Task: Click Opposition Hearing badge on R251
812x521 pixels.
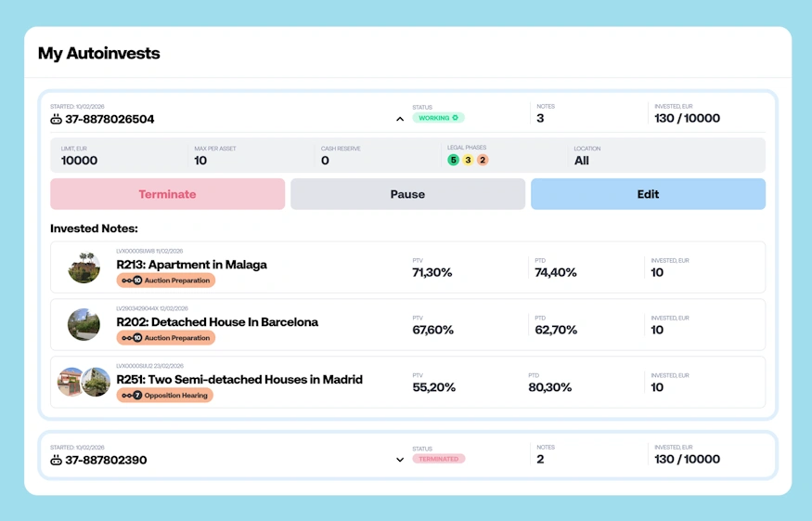Action: [165, 396]
